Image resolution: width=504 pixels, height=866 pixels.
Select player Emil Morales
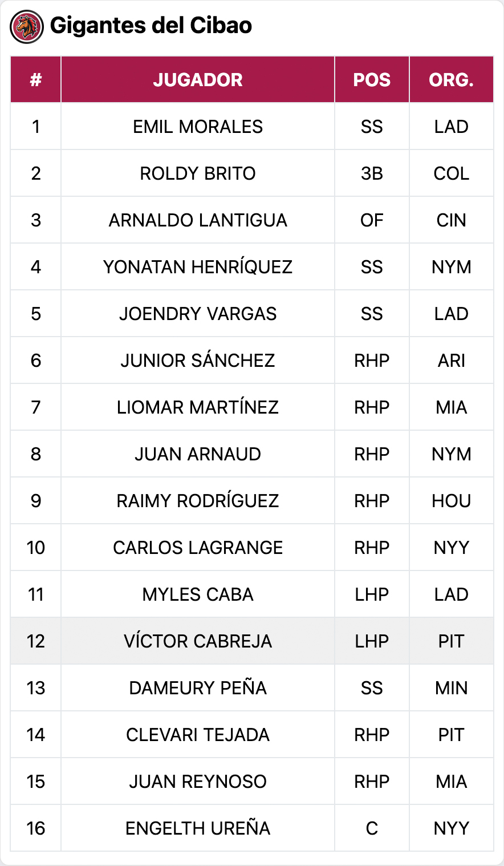click(197, 127)
